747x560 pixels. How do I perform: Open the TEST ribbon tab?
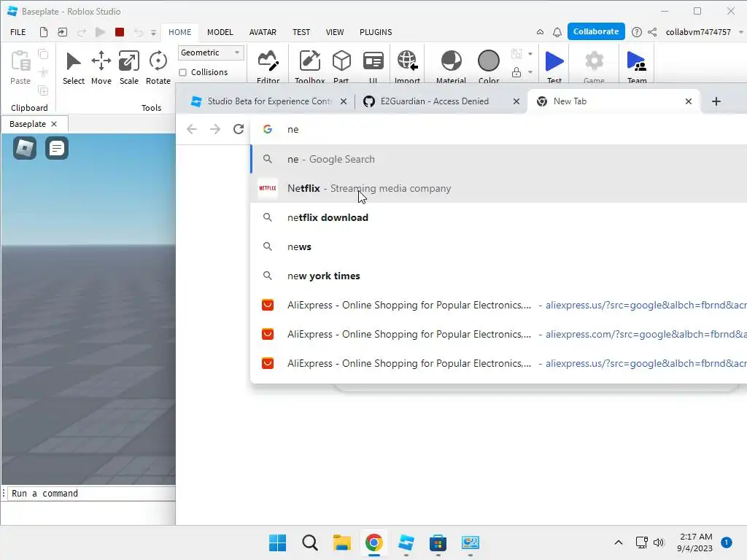click(x=301, y=32)
